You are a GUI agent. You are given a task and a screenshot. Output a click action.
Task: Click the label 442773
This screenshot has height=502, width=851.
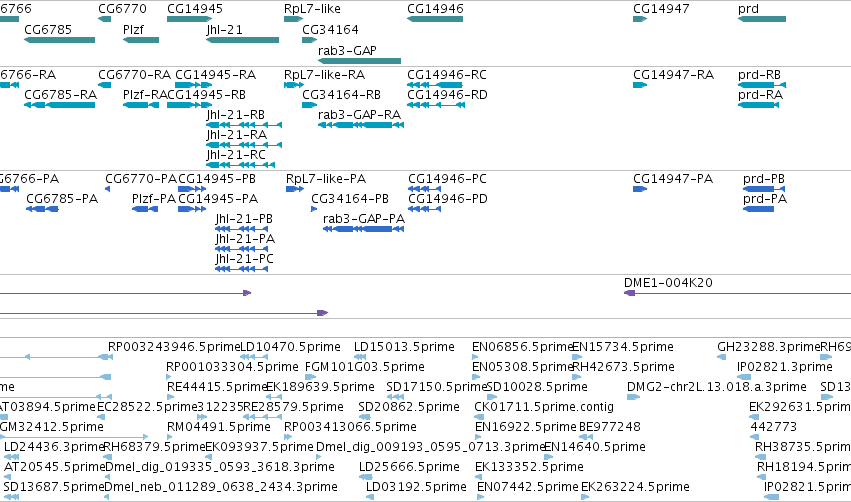point(773,427)
